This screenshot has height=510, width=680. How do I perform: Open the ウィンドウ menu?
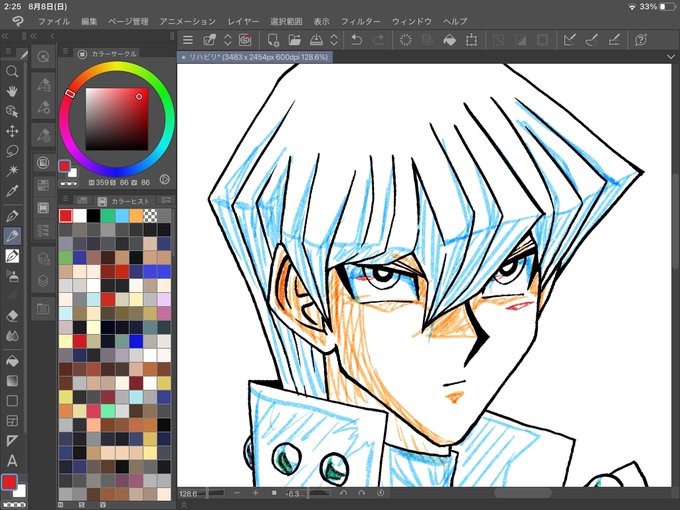(x=412, y=21)
